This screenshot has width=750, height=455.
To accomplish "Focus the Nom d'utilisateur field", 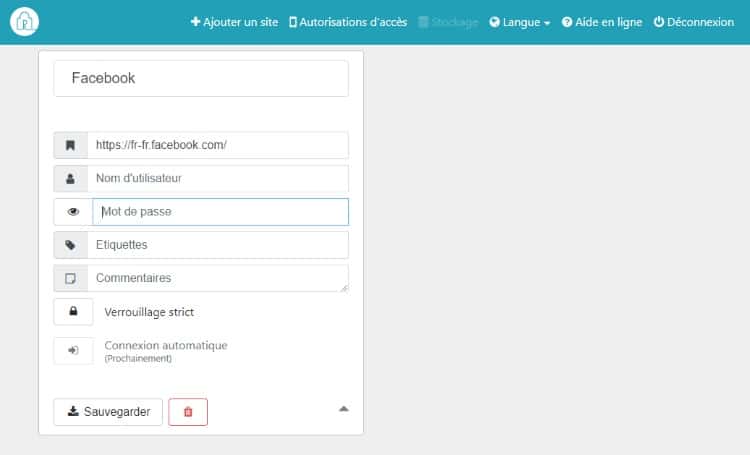I will [218, 178].
